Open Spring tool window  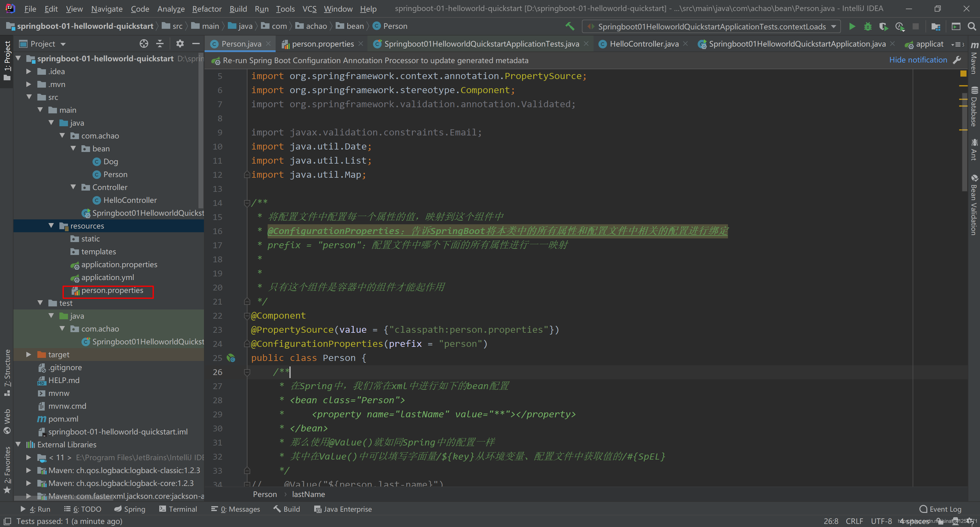[130, 509]
